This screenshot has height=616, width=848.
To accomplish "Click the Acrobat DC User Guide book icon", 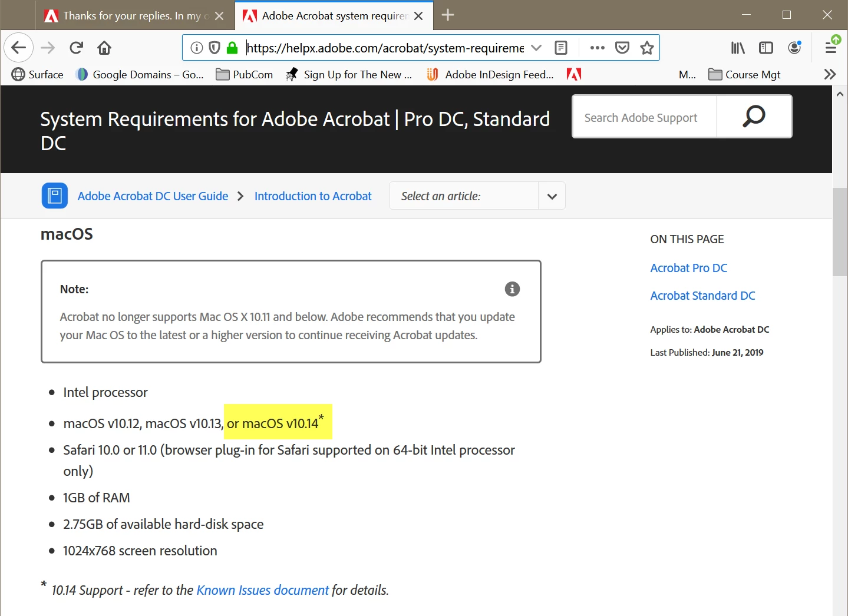I will (x=55, y=196).
